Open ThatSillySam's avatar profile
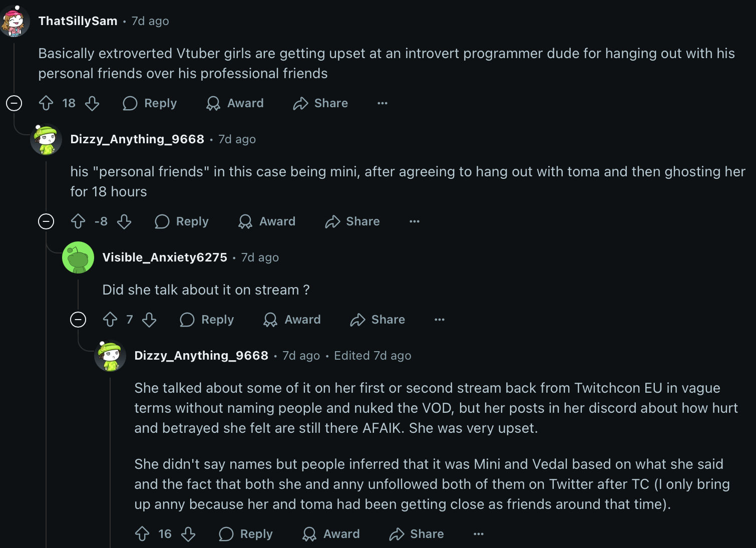This screenshot has width=756, height=548. [15, 22]
